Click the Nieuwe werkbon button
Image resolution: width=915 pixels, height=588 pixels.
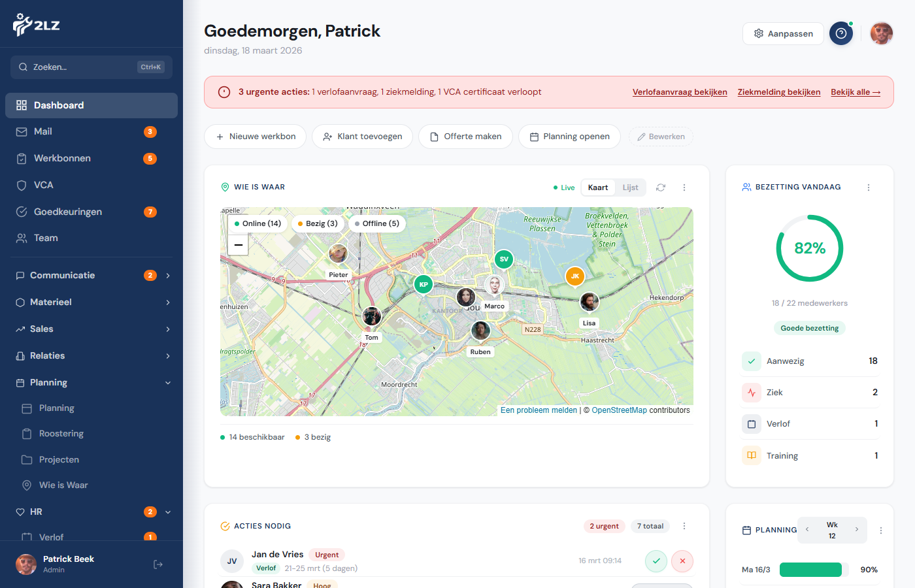pyautogui.click(x=255, y=137)
